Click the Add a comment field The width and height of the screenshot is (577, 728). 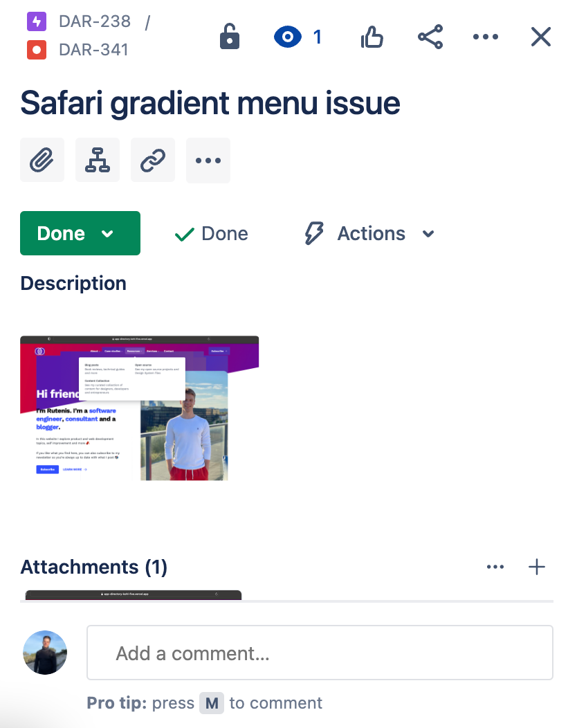click(320, 653)
